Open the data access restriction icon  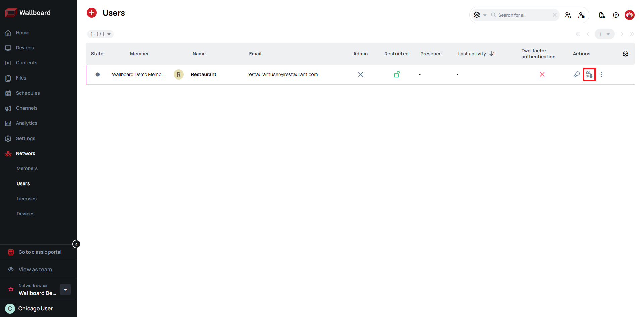589,74
